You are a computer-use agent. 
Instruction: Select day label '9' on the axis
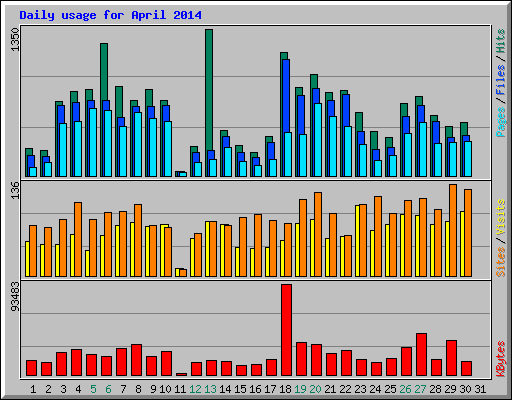(x=153, y=389)
